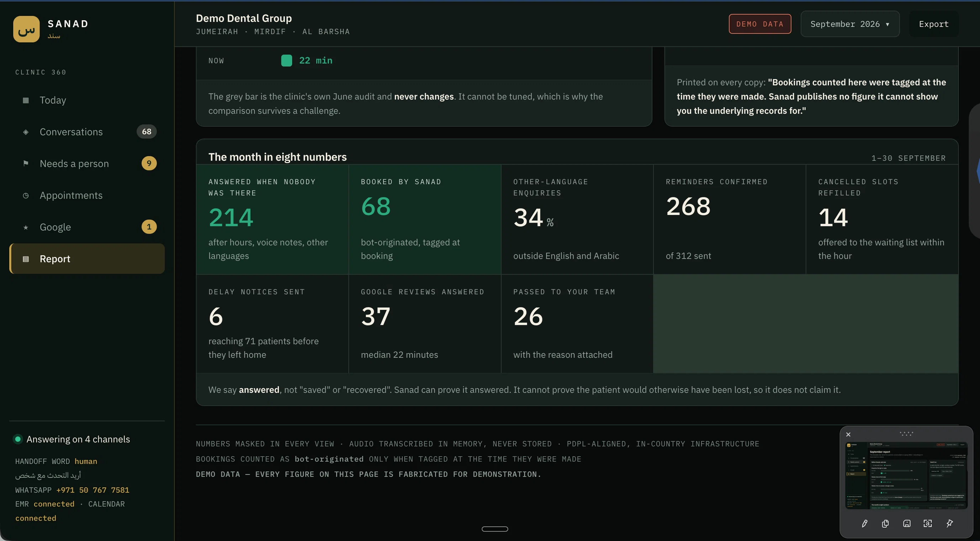
Task: Click the green answering status dot
Action: (17, 439)
